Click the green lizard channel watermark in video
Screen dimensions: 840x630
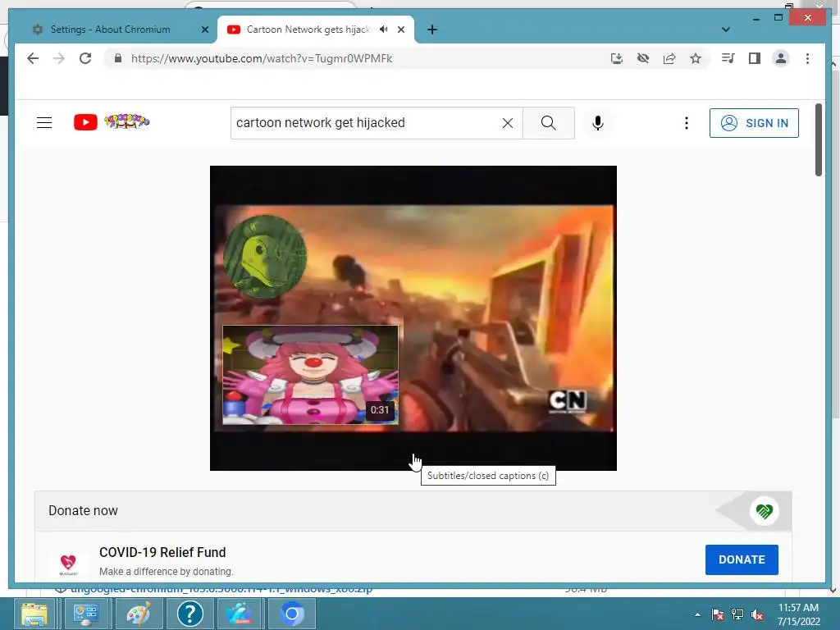tap(265, 257)
